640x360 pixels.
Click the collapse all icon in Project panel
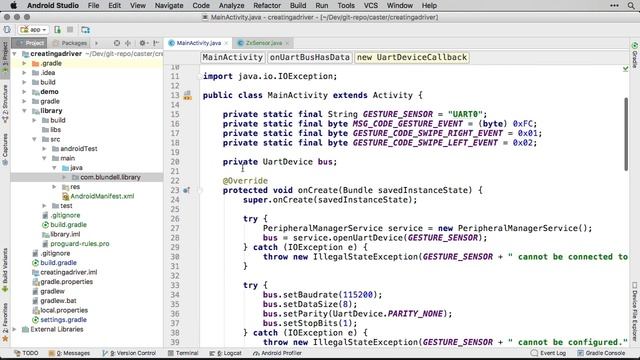click(x=128, y=43)
